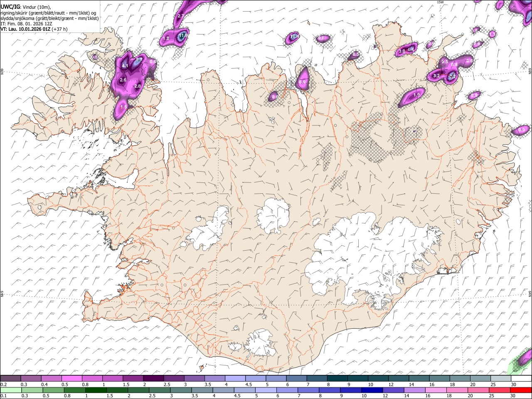Click the 3.0 snowfall value label
The width and height of the screenshot is (532, 399).
click(x=402, y=52)
